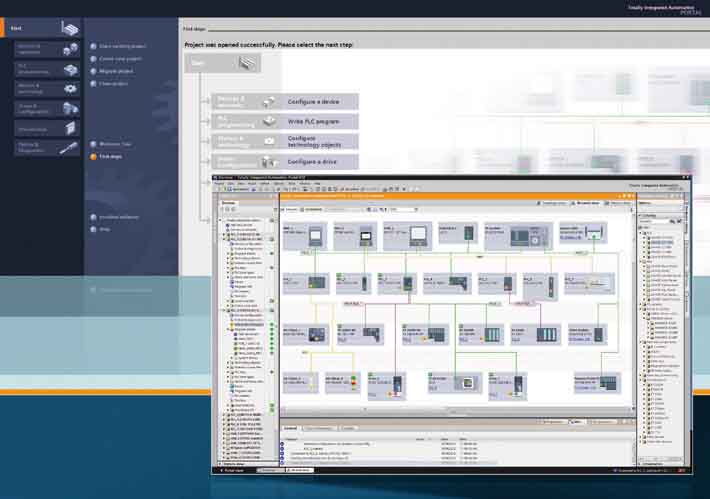
Task: Switch to Topology view tab
Action: coord(551,203)
